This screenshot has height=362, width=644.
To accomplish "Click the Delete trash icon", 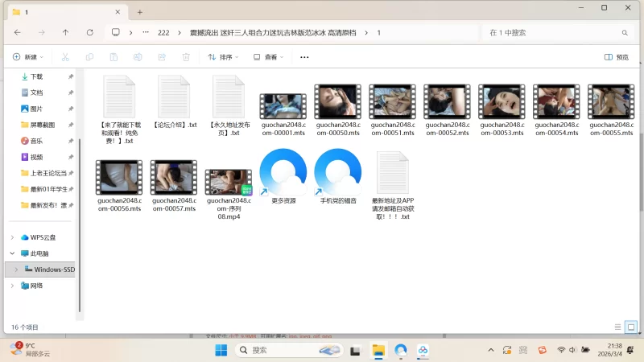I will point(186,57).
